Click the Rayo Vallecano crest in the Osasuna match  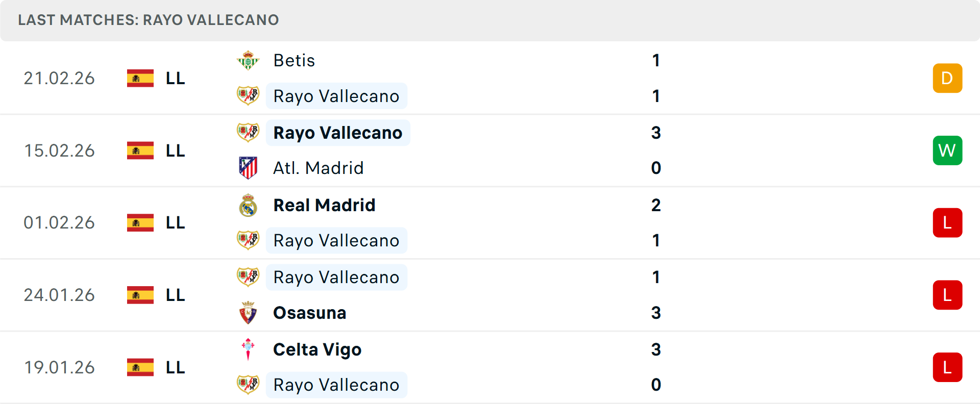[248, 277]
